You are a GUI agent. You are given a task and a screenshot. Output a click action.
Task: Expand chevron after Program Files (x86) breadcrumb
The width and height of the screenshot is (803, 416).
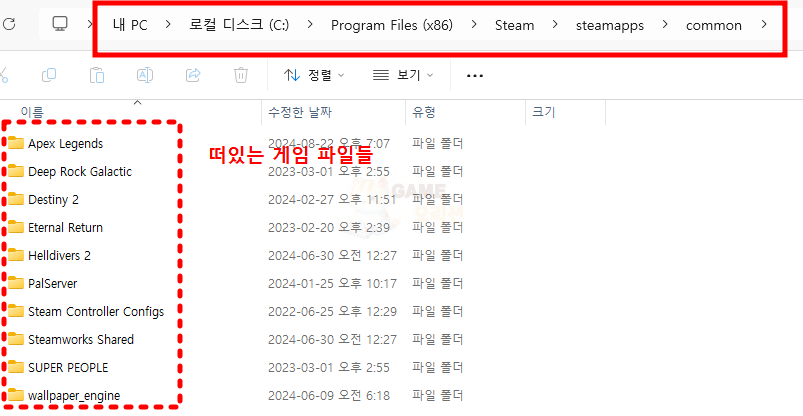click(474, 25)
